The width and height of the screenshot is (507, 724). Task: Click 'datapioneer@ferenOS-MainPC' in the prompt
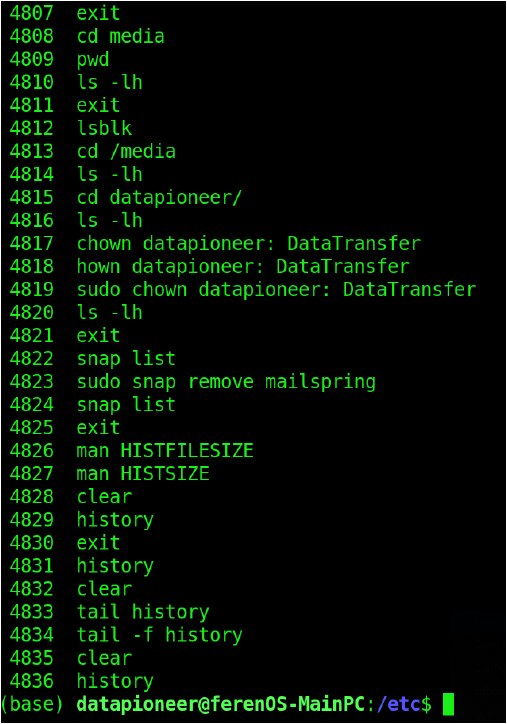(x=221, y=704)
